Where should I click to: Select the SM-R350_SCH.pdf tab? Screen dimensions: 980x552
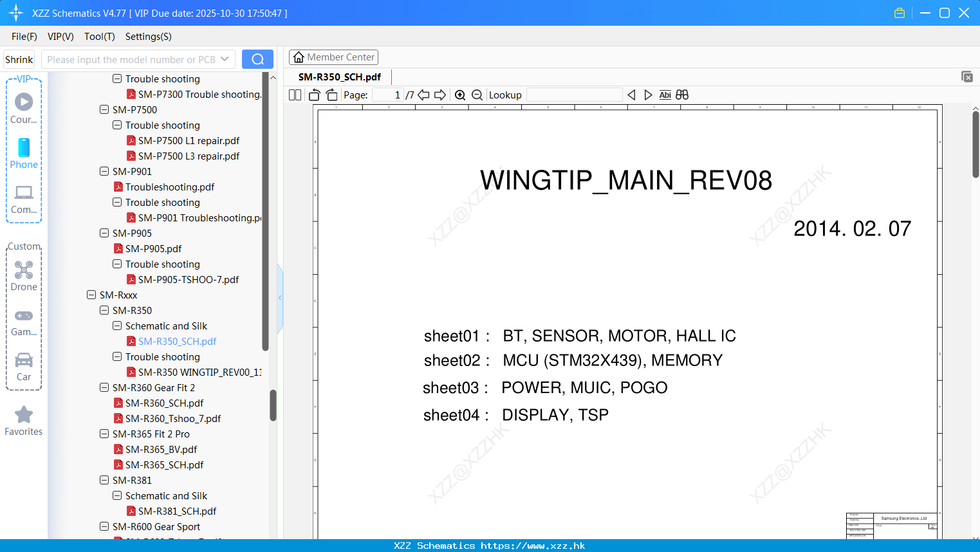tap(340, 77)
